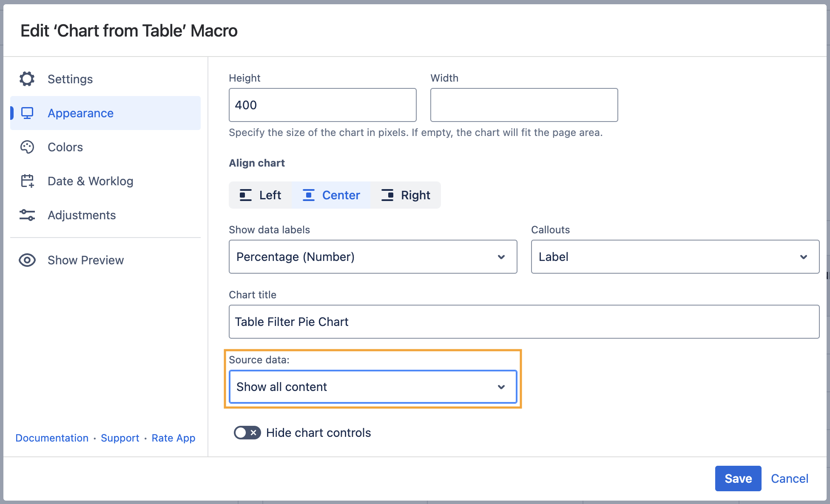This screenshot has width=830, height=504.
Task: Toggle Hide chart controls switch
Action: [x=247, y=433]
